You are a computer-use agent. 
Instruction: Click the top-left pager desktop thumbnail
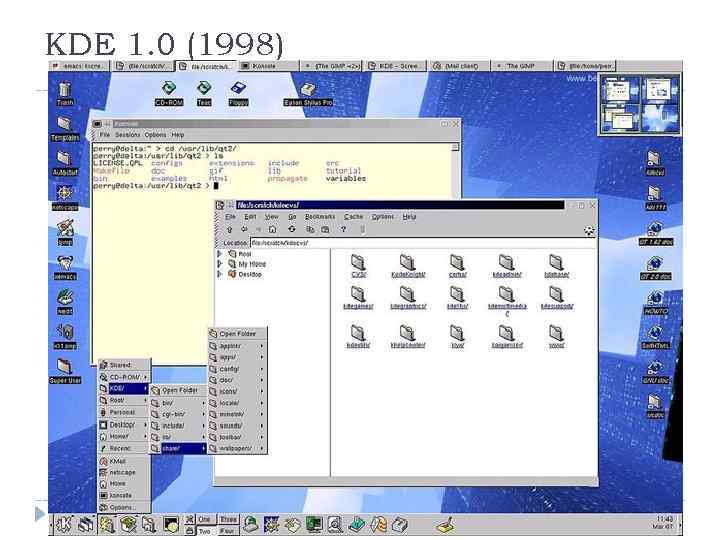click(619, 90)
